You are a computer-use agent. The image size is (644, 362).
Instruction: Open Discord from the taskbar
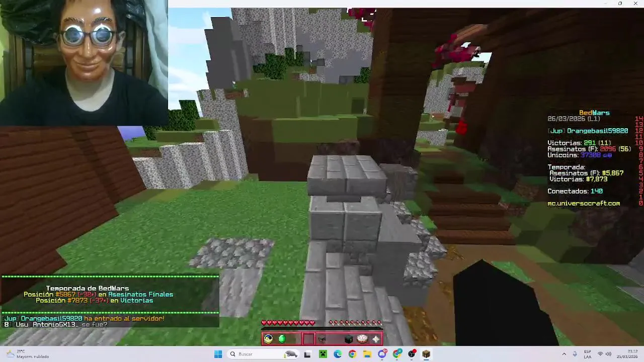(382, 354)
